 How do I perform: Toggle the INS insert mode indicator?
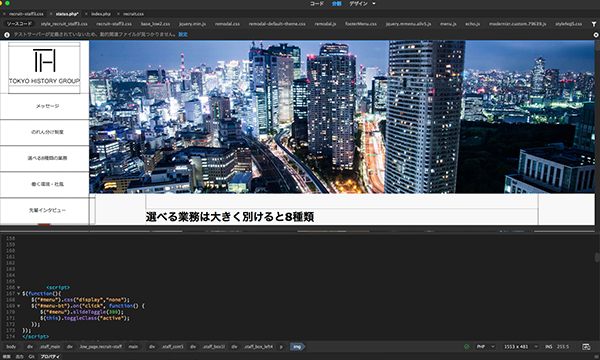tap(549, 347)
